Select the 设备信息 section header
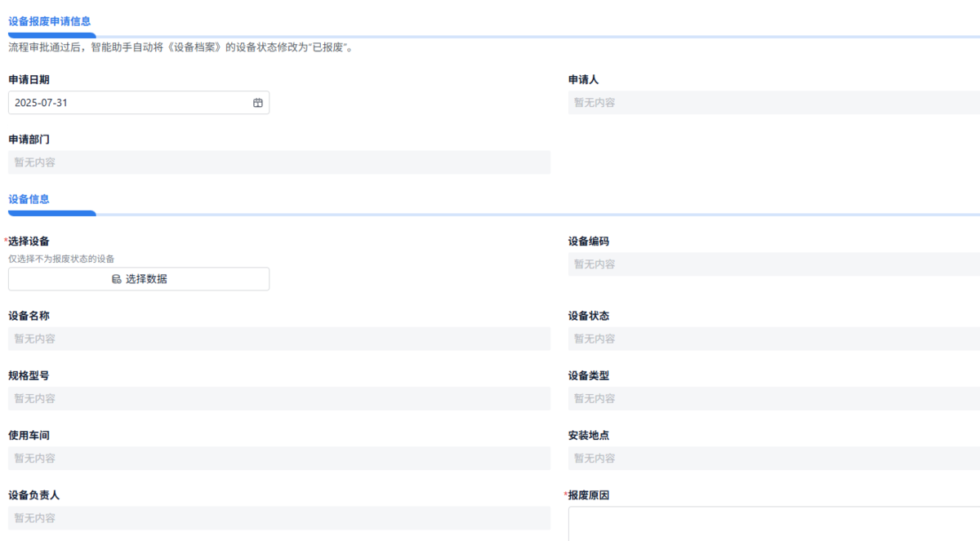 29,198
